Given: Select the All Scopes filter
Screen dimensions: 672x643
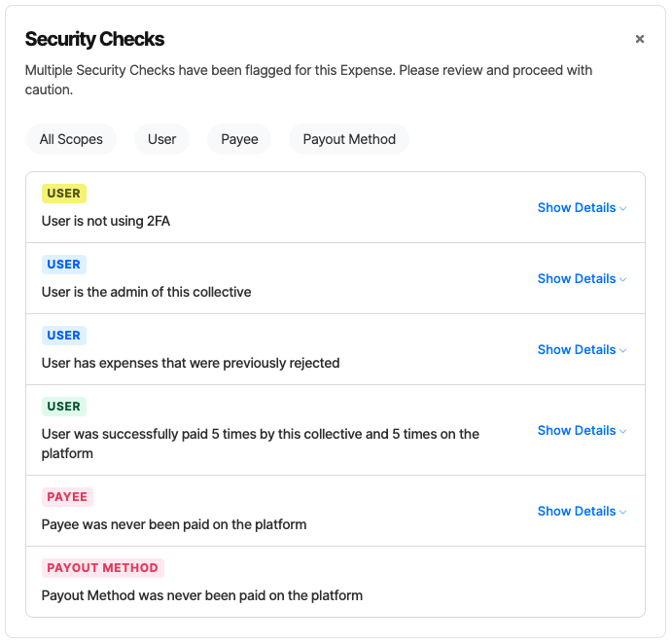Looking at the screenshot, I should 71,139.
